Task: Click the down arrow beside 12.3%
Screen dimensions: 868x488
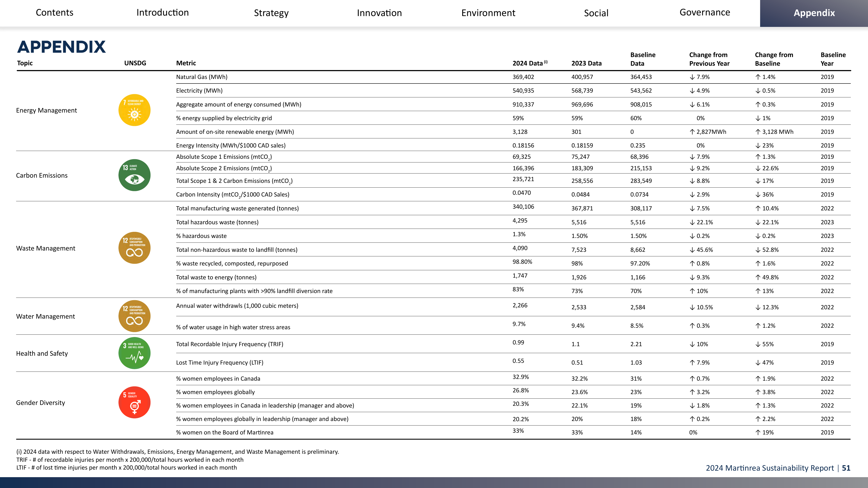Action: [x=758, y=308]
